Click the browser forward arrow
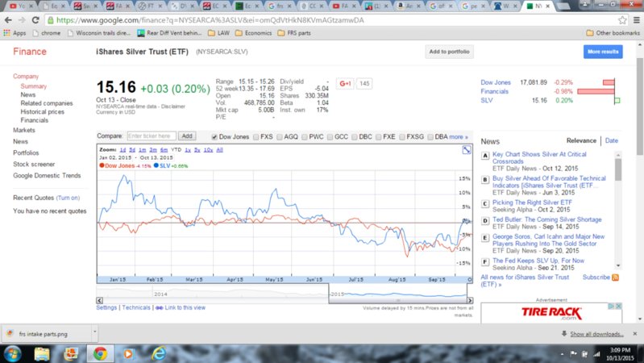 point(21,20)
